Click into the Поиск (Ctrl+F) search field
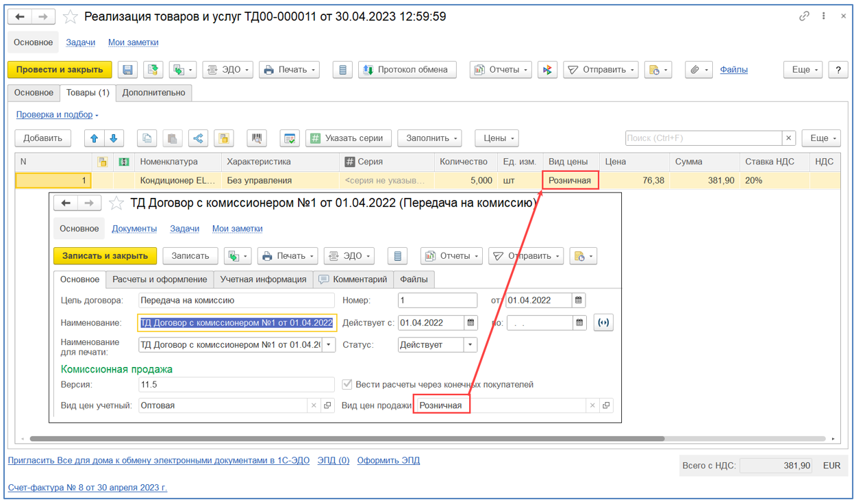The height and width of the screenshot is (504, 854). [703, 138]
